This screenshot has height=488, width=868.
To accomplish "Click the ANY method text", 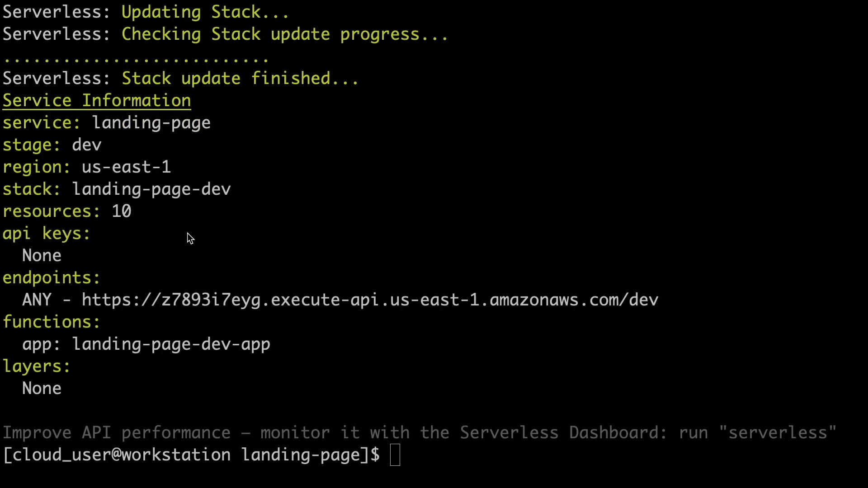I will (37, 300).
